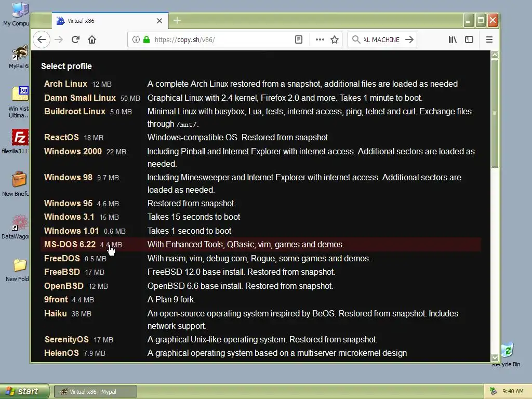This screenshot has height=399, width=532.
Task: Click the 'Select profile' heading text
Action: pos(66,66)
